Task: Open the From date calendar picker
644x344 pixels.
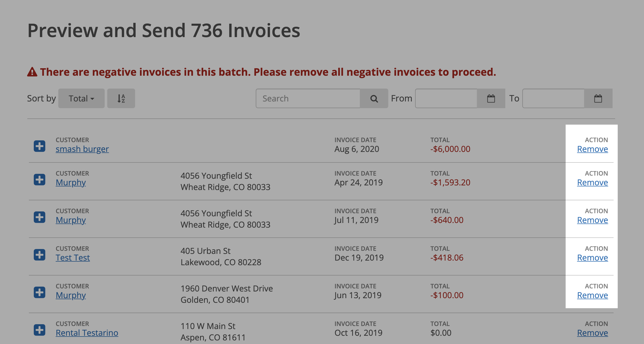Action: coord(491,98)
